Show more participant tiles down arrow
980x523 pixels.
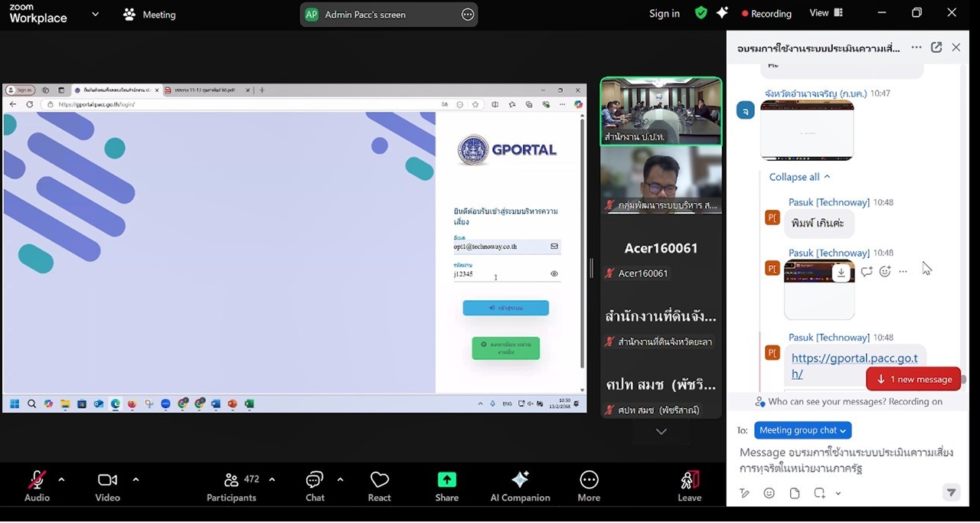point(661,432)
